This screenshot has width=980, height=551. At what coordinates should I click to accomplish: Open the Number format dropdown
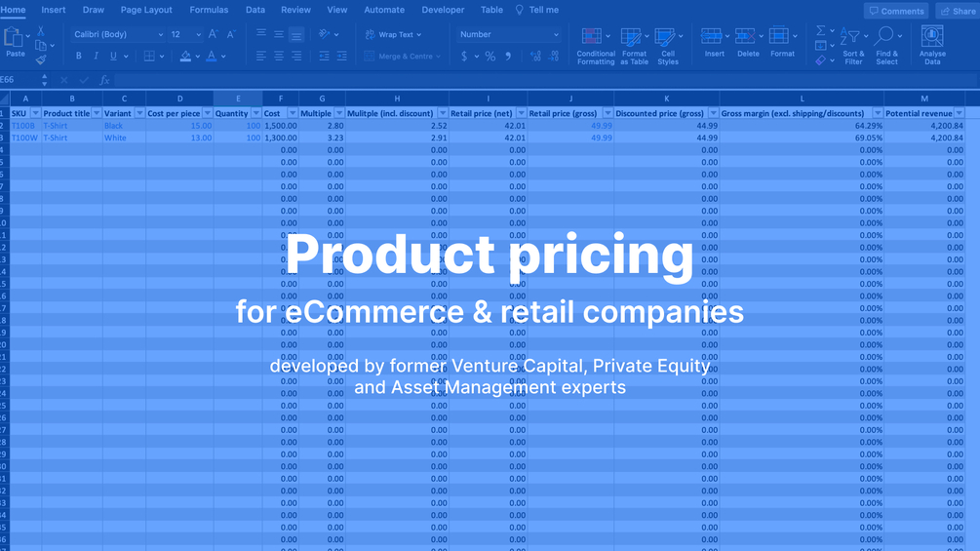coord(556,35)
